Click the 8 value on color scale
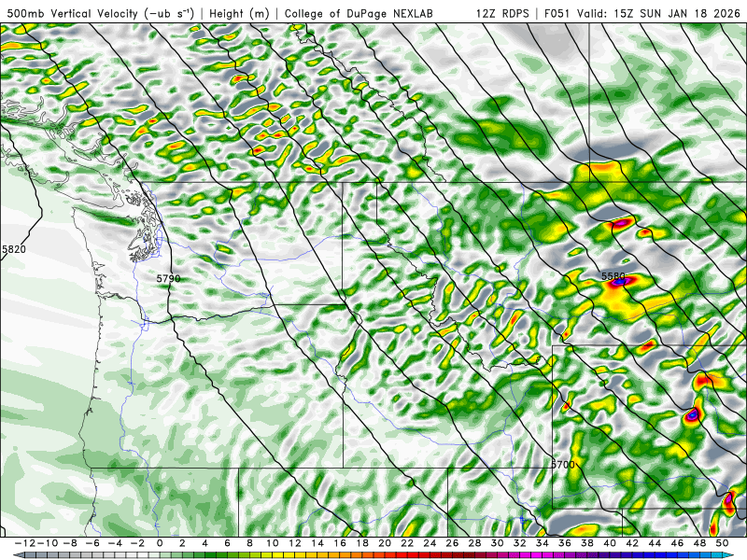 [249, 543]
